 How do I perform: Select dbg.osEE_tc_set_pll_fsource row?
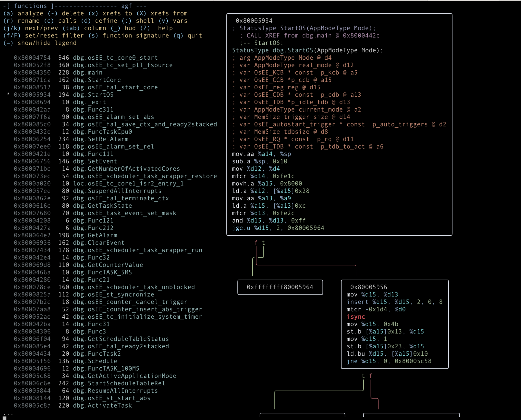[x=93, y=65]
